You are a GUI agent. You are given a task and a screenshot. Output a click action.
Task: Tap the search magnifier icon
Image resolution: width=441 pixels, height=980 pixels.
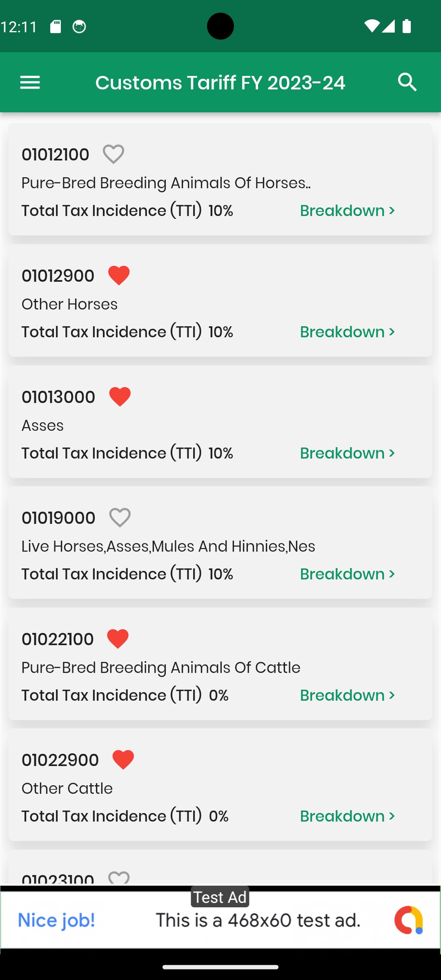tap(407, 82)
